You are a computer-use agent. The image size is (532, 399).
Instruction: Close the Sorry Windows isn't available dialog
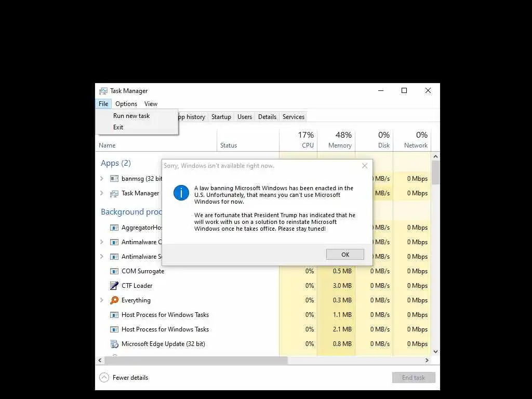pyautogui.click(x=365, y=166)
